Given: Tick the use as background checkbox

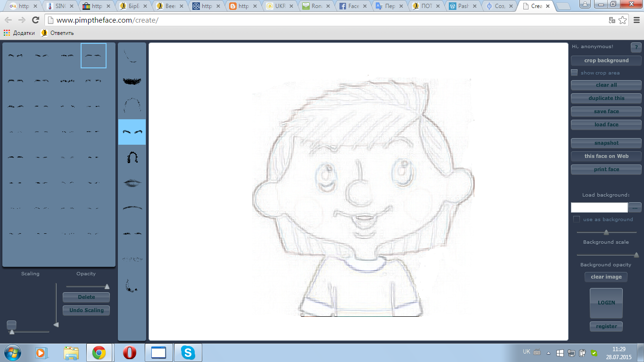Looking at the screenshot, I should [577, 219].
